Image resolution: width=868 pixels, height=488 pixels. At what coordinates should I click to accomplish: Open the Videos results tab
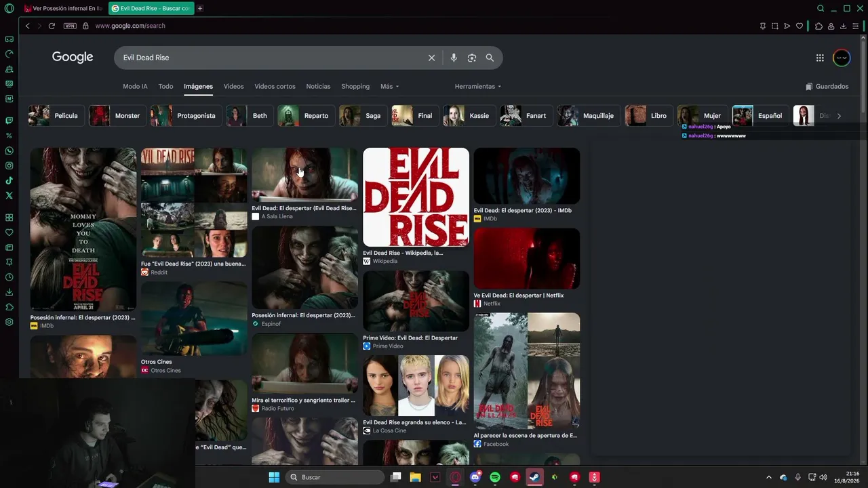coord(233,86)
